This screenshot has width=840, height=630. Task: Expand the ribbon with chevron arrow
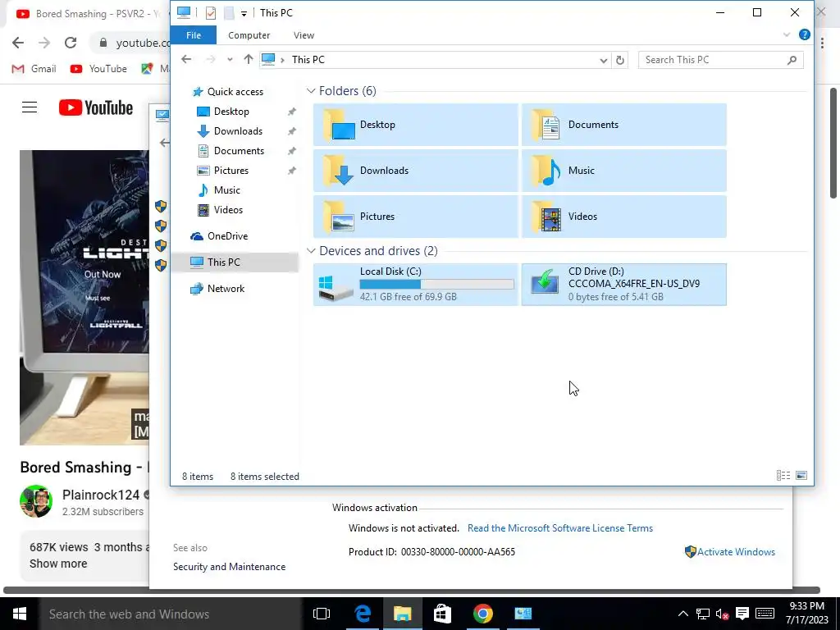pyautogui.click(x=787, y=34)
